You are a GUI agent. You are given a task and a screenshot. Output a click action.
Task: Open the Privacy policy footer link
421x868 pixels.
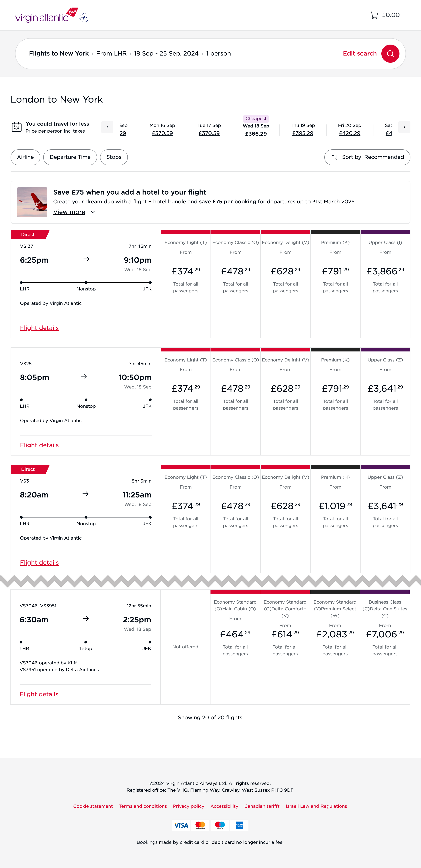(188, 806)
